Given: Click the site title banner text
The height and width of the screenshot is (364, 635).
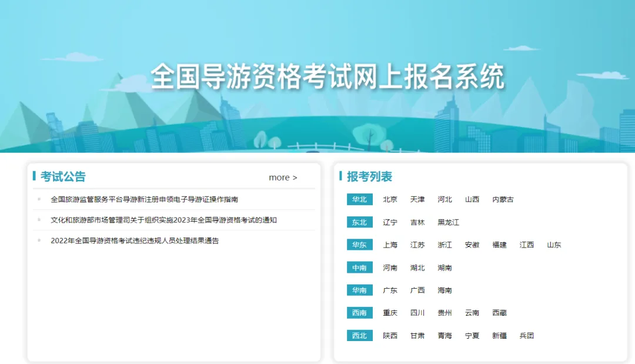Looking at the screenshot, I should click(327, 77).
